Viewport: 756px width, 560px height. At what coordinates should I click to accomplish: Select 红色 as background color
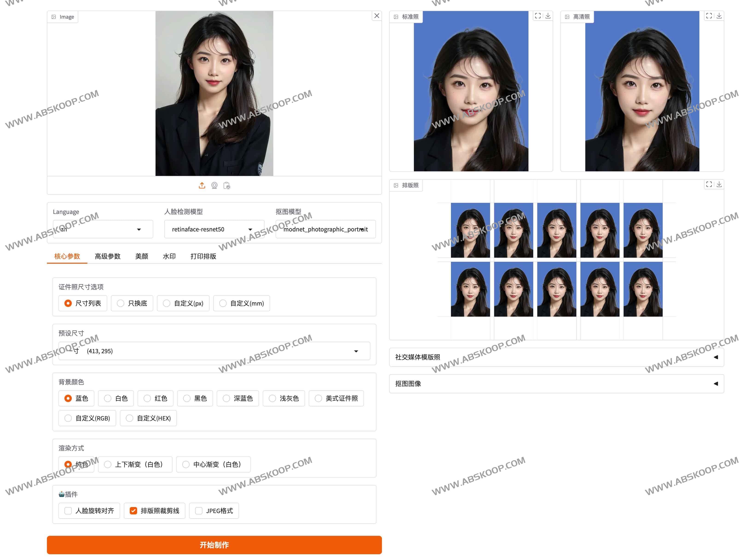(x=147, y=398)
